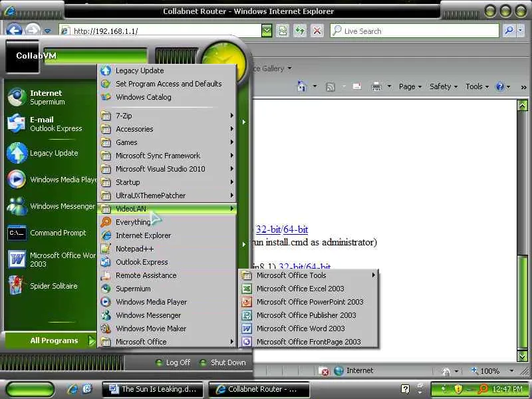This screenshot has width=532, height=399.
Task: Expand the Accessories folder
Action: tap(167, 129)
